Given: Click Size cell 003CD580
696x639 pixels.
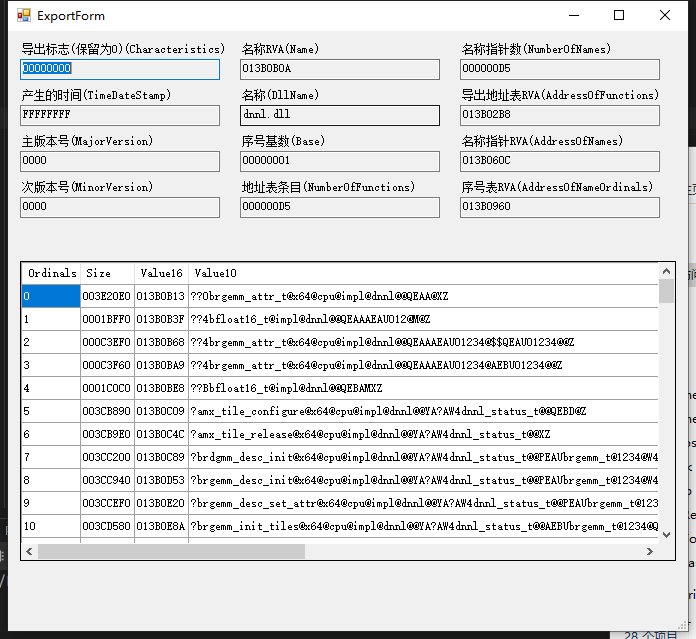Looking at the screenshot, I should [x=107, y=526].
